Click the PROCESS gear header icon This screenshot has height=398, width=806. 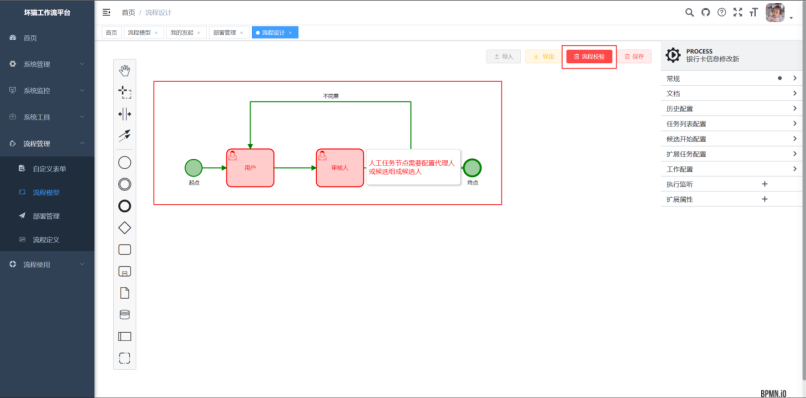click(673, 55)
